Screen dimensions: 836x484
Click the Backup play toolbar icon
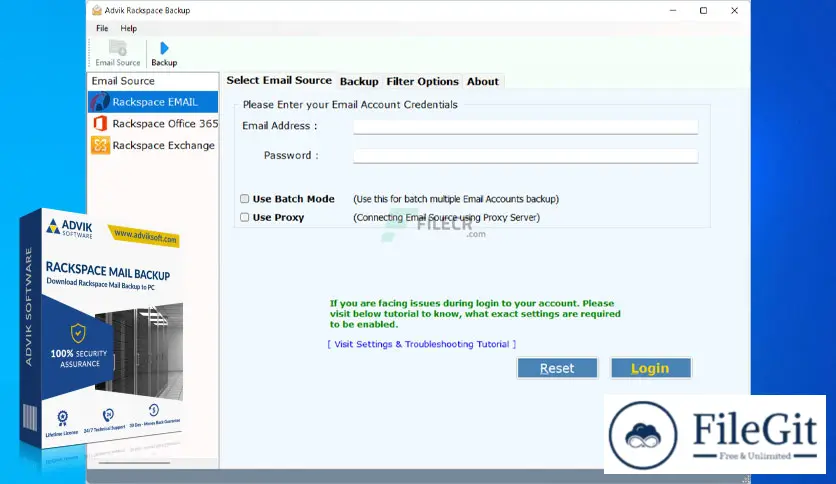pyautogui.click(x=164, y=54)
